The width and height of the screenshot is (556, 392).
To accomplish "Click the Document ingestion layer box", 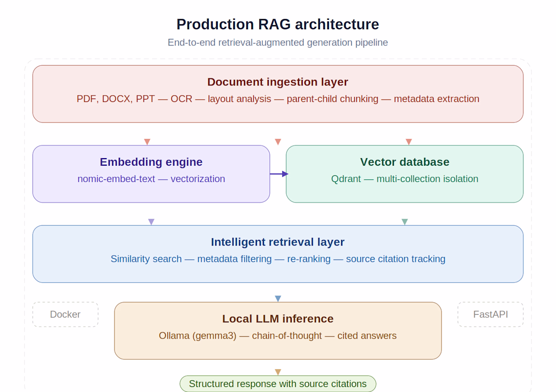I will coord(277,94).
